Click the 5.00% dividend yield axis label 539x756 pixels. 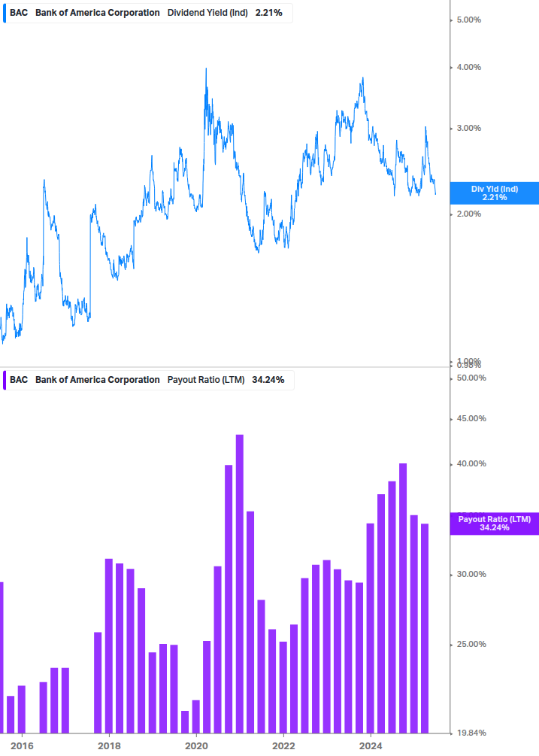point(468,20)
